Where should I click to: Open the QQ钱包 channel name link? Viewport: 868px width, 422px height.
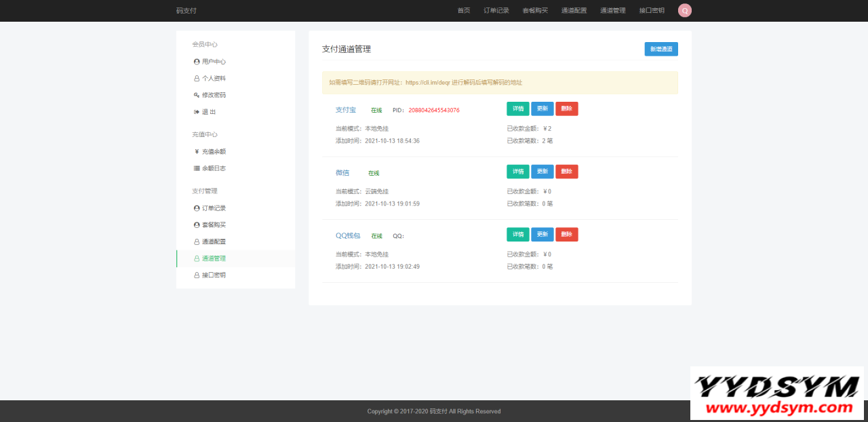[x=348, y=236]
